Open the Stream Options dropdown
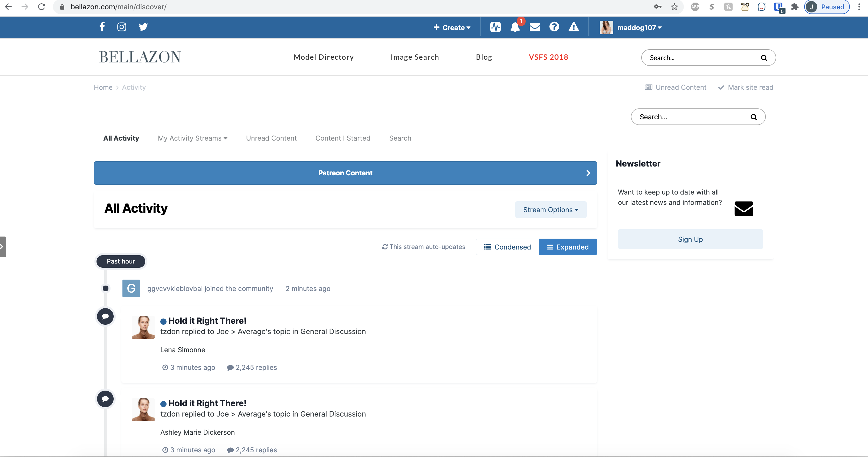The width and height of the screenshot is (868, 457). tap(550, 210)
